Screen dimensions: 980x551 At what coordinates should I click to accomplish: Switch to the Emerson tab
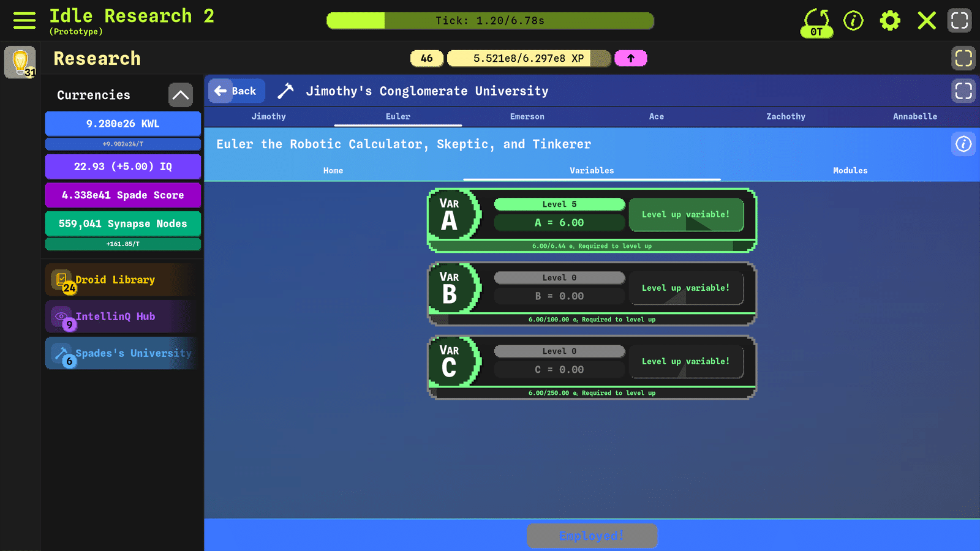click(527, 116)
